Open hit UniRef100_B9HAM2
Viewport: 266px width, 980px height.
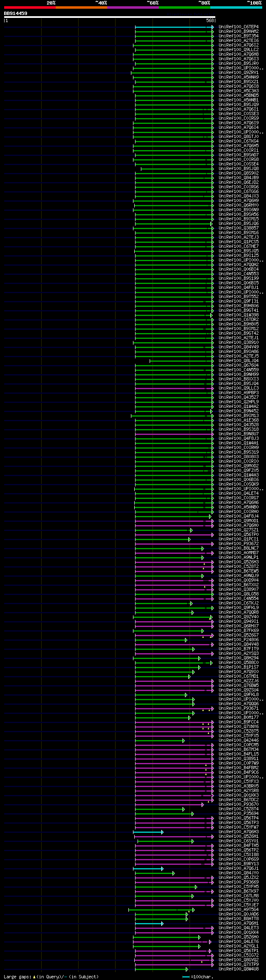pyautogui.click(x=239, y=32)
